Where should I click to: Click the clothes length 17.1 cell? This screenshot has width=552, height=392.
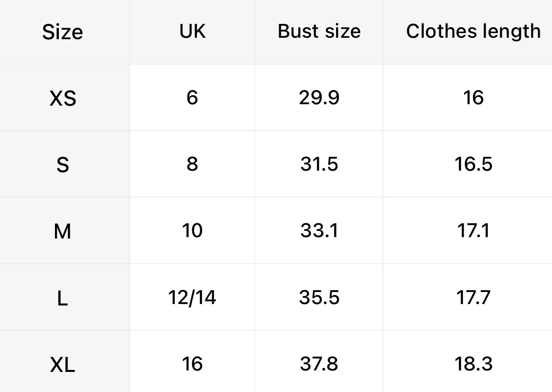point(468,230)
